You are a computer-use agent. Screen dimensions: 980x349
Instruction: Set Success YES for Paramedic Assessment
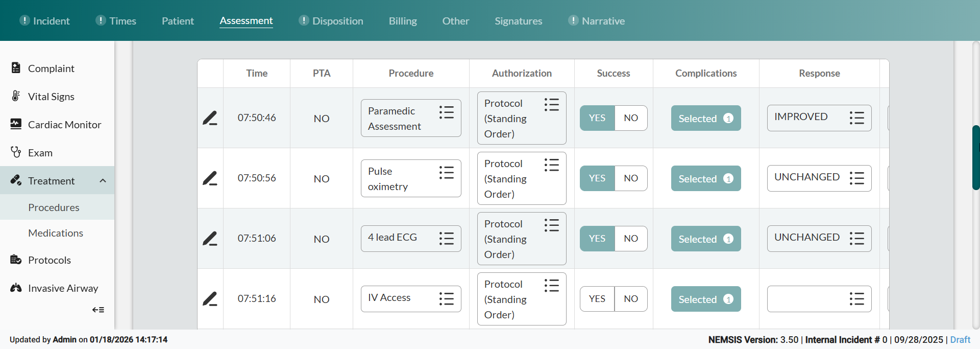pos(597,118)
